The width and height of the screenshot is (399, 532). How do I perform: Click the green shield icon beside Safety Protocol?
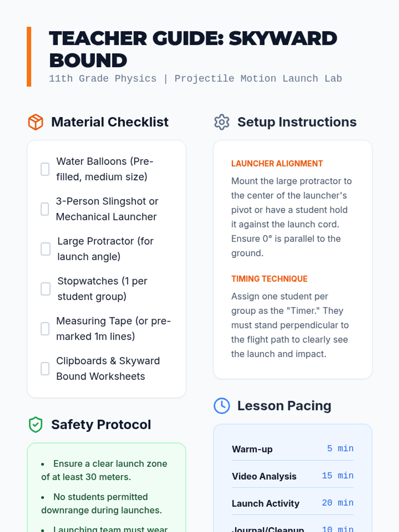[36, 425]
